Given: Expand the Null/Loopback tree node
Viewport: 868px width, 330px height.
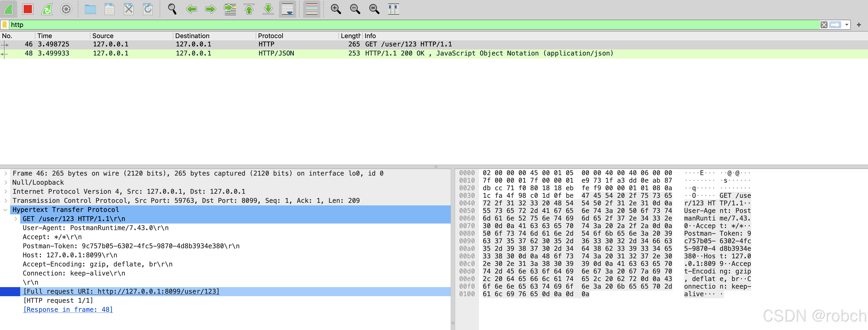Looking at the screenshot, I should click(6, 183).
